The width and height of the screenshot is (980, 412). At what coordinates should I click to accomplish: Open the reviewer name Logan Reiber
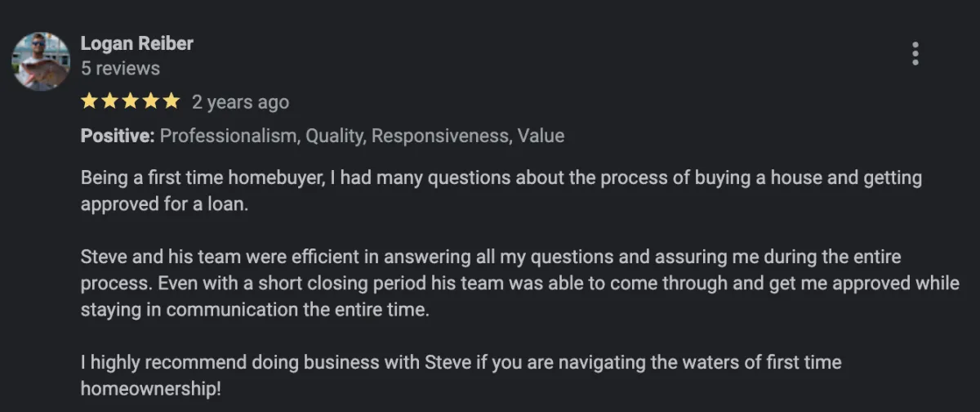tap(136, 43)
